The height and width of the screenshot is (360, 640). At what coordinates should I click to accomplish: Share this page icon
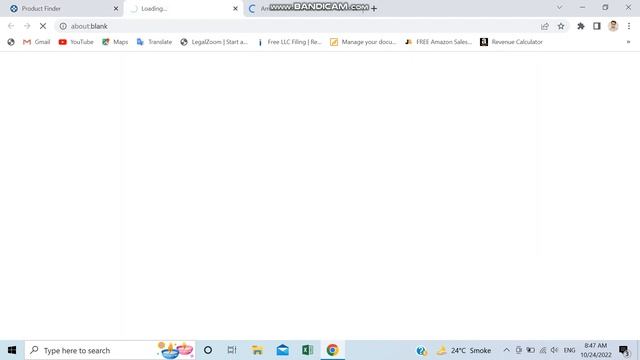point(545,26)
